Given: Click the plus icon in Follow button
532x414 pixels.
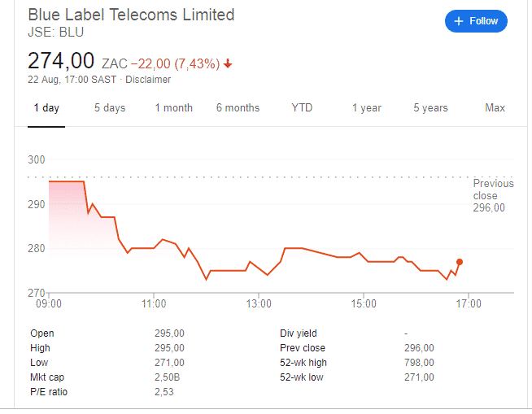Looking at the screenshot, I should [458, 21].
